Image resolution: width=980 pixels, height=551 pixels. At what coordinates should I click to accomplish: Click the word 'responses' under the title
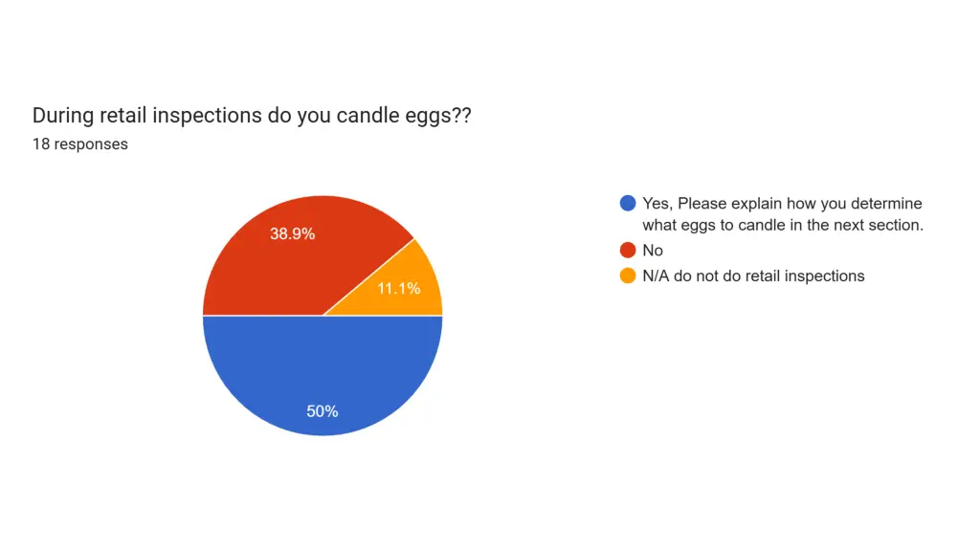click(x=91, y=144)
